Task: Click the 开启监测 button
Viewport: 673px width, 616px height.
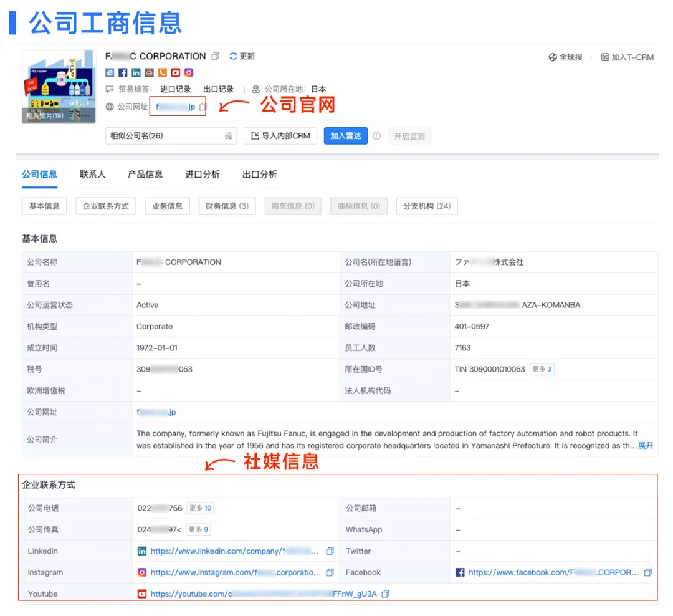Action: click(409, 136)
